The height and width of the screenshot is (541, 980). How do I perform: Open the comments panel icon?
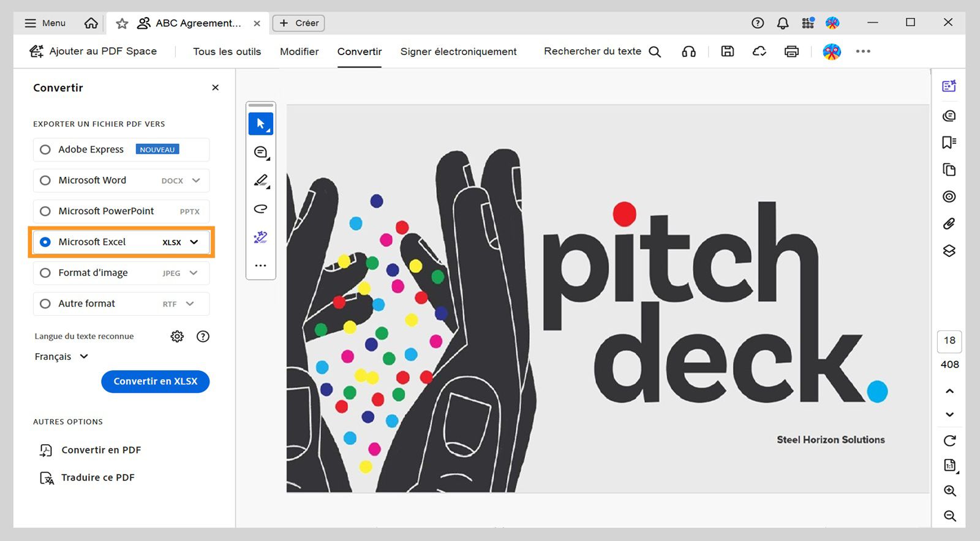tap(949, 116)
